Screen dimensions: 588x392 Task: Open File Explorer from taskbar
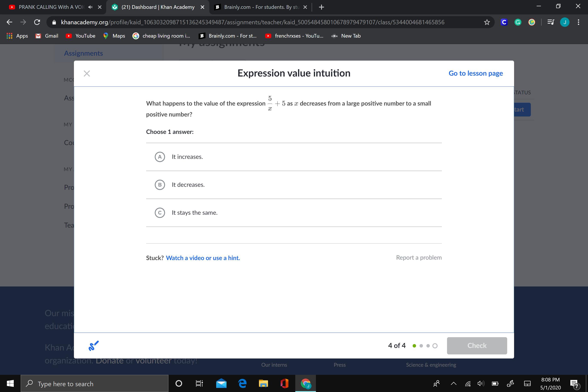point(263,383)
